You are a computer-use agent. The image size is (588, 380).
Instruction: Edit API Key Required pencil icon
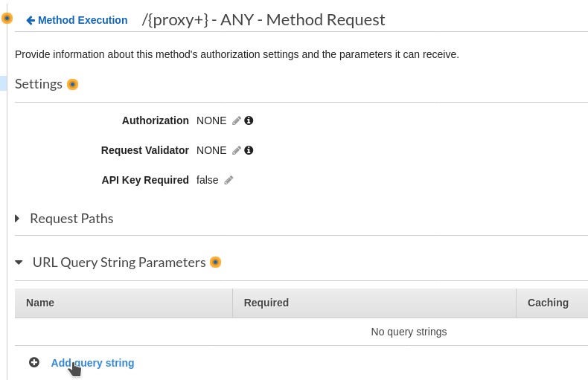tap(229, 180)
